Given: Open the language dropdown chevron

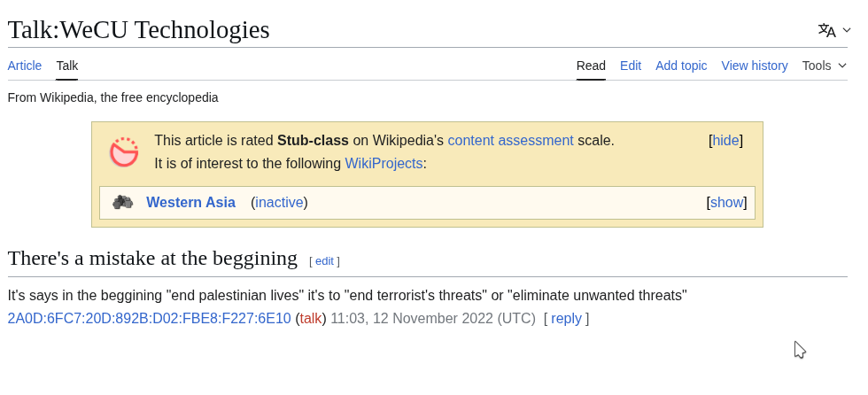Looking at the screenshot, I should tap(847, 30).
